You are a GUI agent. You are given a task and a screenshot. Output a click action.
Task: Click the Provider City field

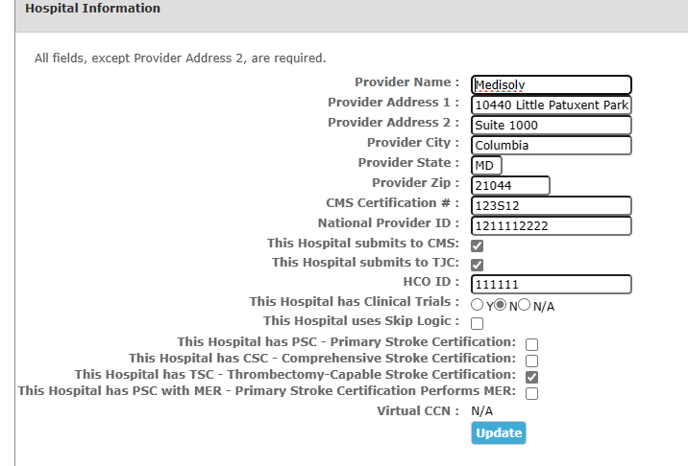[x=552, y=145]
